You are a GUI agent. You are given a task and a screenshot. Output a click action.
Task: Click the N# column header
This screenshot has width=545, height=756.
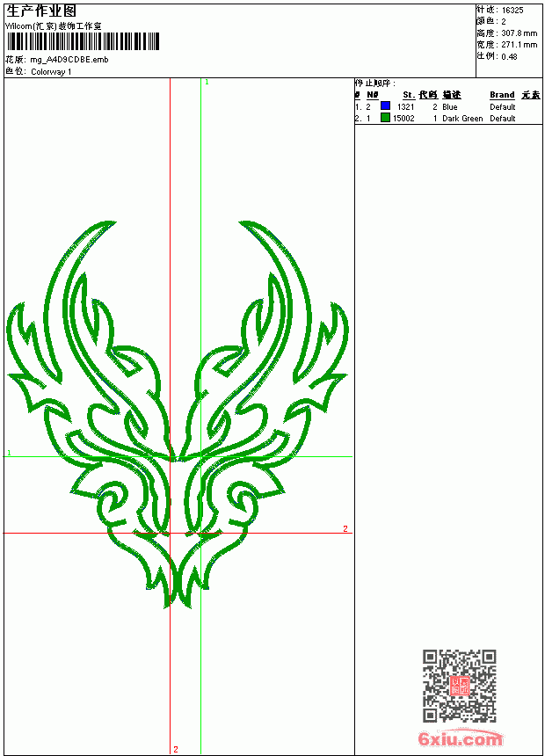[373, 95]
